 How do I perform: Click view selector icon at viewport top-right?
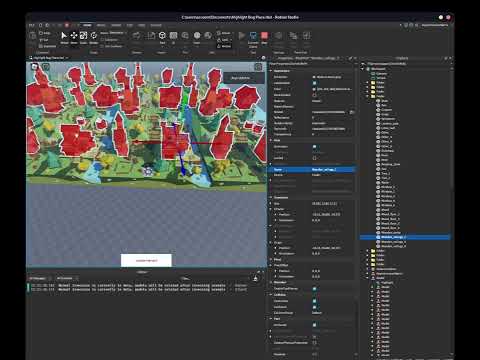click(258, 67)
